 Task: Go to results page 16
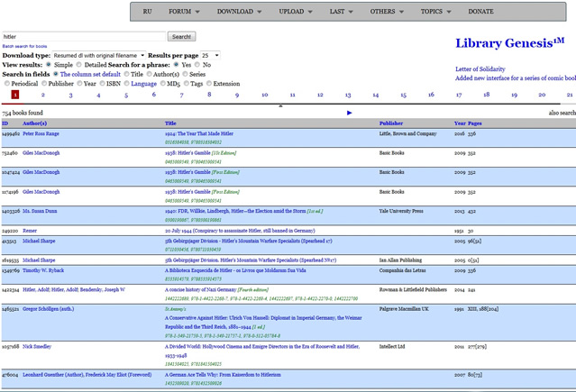(431, 95)
